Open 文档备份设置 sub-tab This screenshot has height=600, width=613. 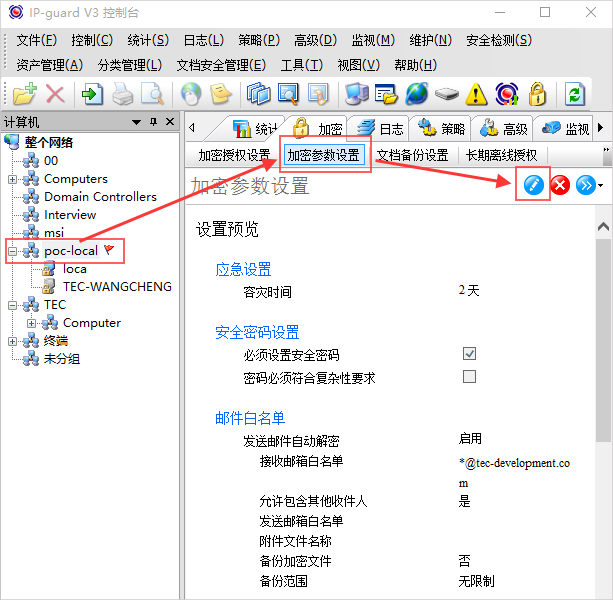[412, 155]
